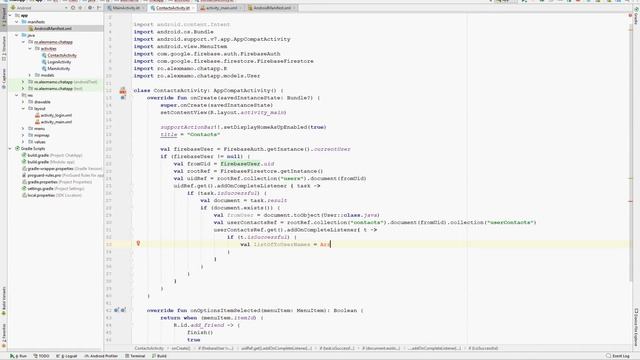640x360 pixels.
Task: Select AndroidManifest.xml in the project tree
Action: click(53, 29)
